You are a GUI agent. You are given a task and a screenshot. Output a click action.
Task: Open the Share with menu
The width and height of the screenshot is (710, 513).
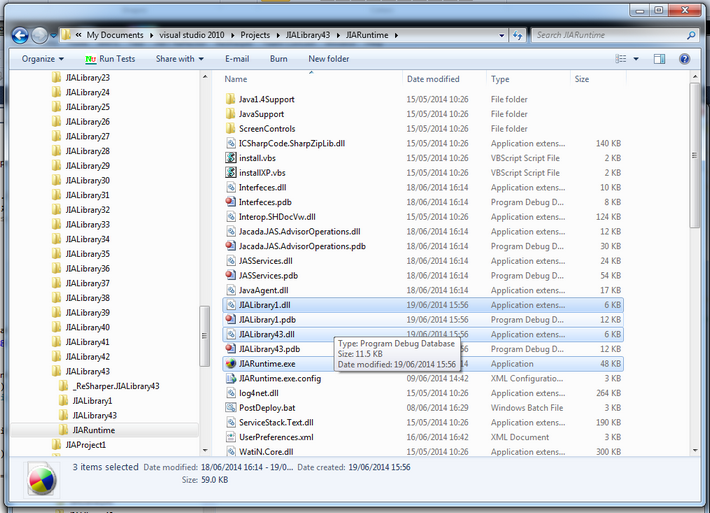(x=179, y=59)
